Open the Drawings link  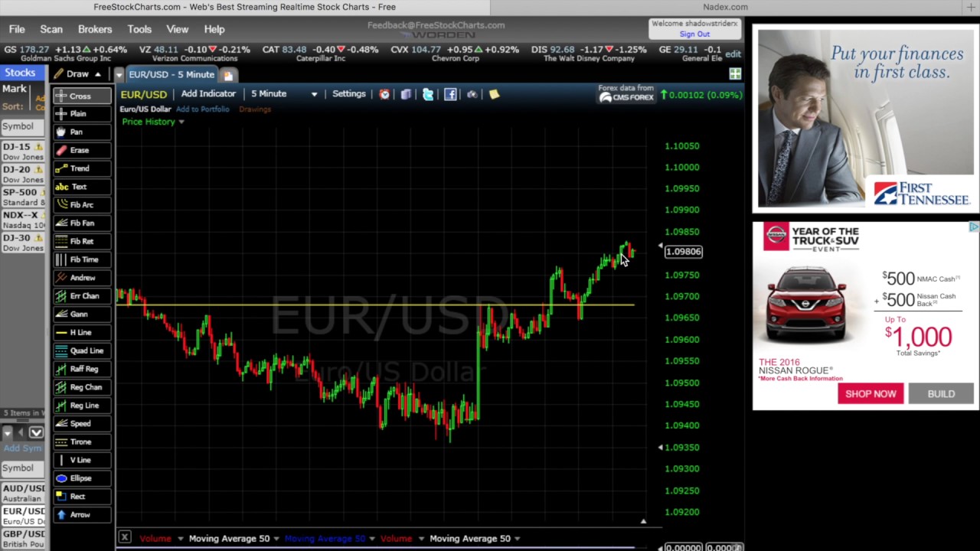tap(255, 109)
